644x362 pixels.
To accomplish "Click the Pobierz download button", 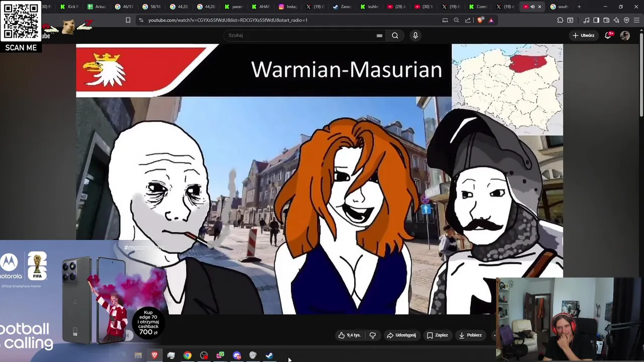I will 470,335.
